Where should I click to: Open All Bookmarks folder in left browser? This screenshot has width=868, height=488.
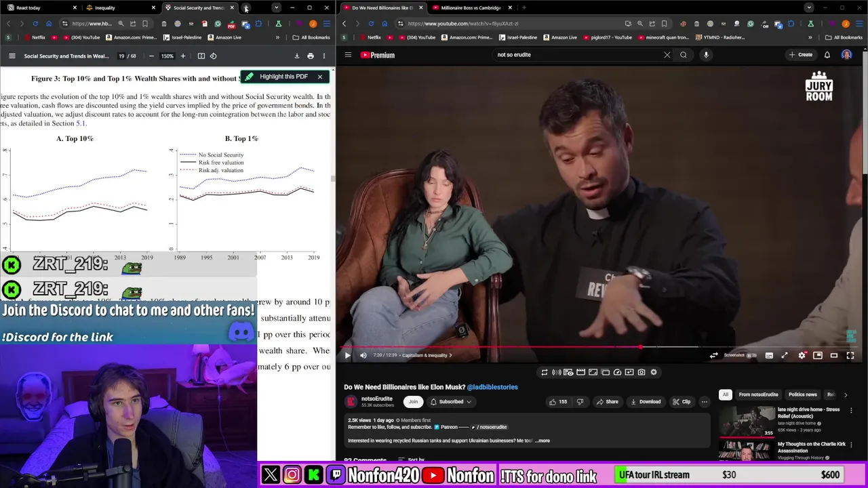click(x=311, y=37)
